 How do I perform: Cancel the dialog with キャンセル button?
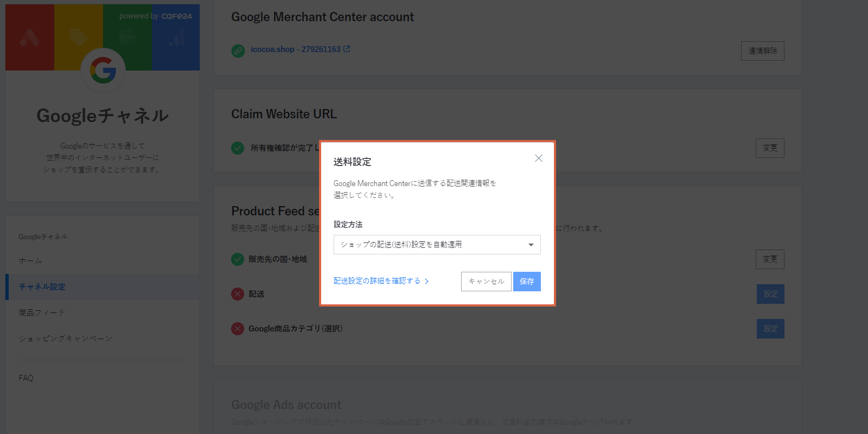point(486,282)
